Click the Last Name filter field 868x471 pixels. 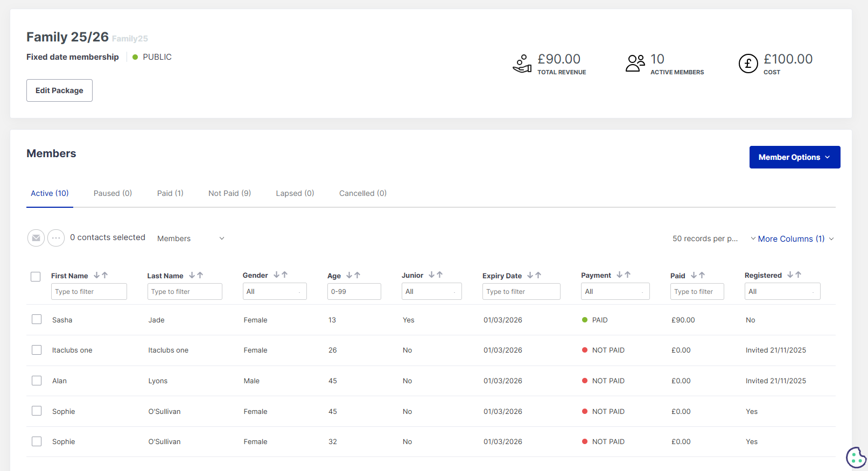(x=185, y=291)
